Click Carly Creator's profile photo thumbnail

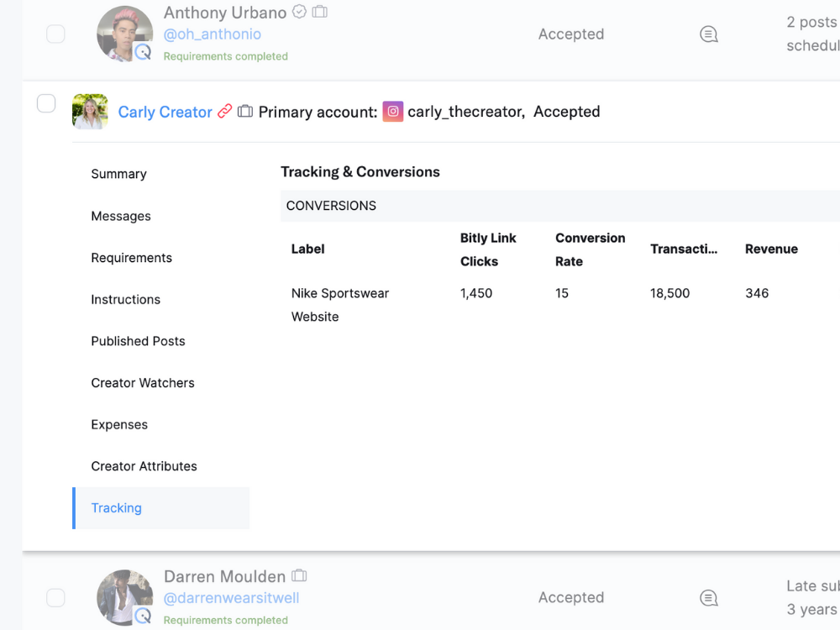(90, 112)
